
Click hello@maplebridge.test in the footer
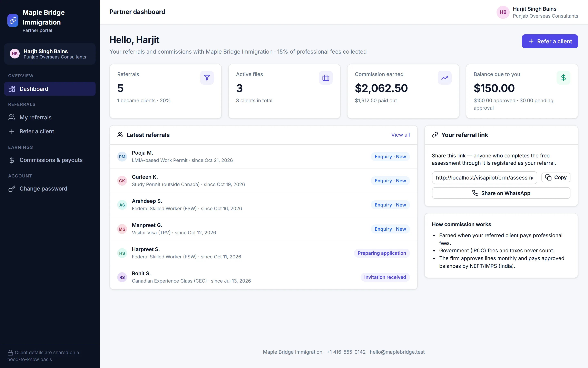[x=397, y=352]
